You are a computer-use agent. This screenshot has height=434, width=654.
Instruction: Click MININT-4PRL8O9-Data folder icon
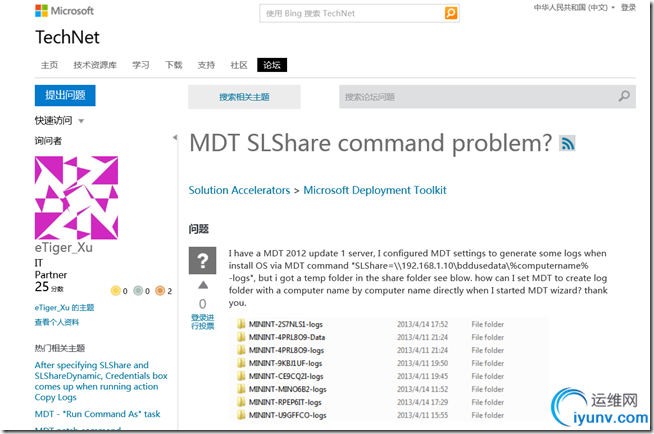click(x=241, y=337)
